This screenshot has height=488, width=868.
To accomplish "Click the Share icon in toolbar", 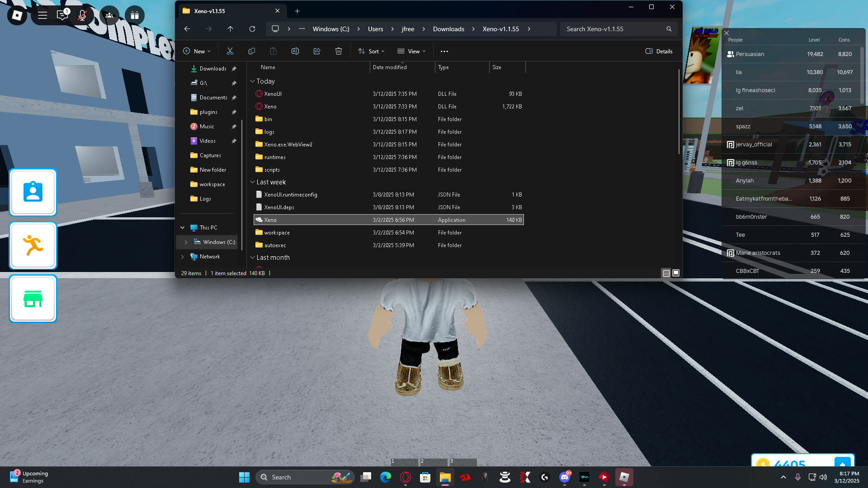I will click(317, 51).
